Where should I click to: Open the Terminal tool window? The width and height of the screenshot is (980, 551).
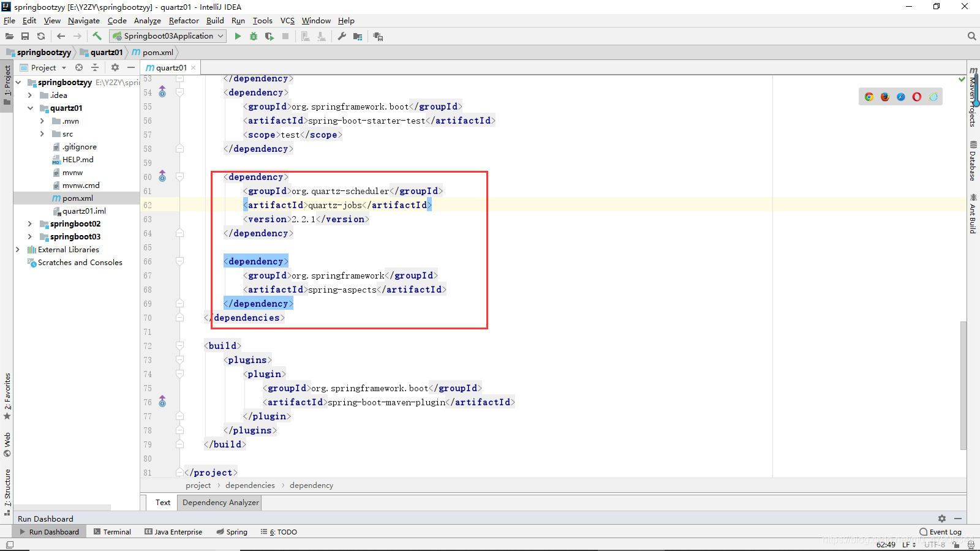(x=112, y=532)
